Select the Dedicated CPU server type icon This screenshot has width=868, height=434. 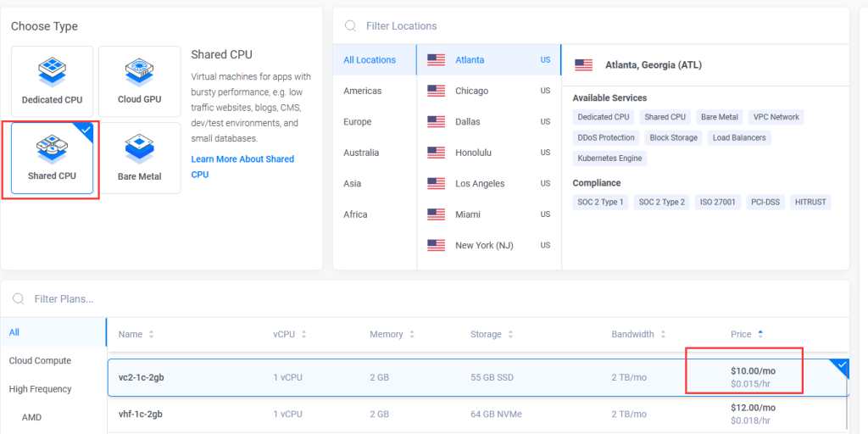(x=52, y=68)
